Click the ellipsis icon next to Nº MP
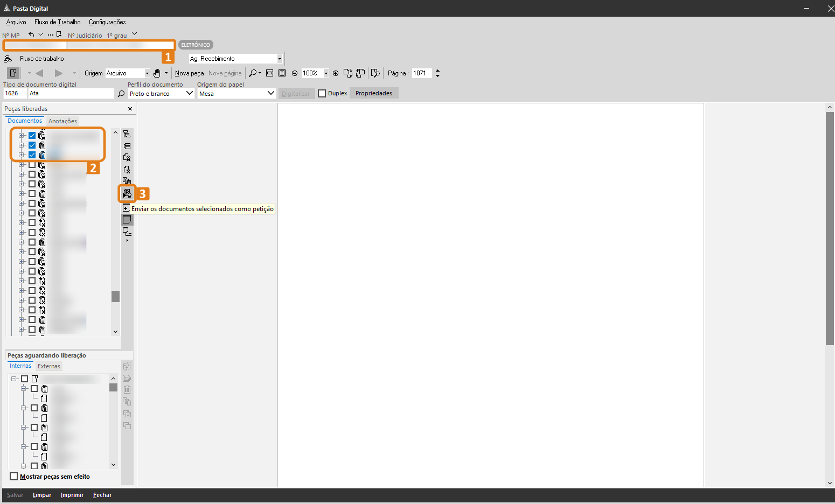 tap(50, 34)
